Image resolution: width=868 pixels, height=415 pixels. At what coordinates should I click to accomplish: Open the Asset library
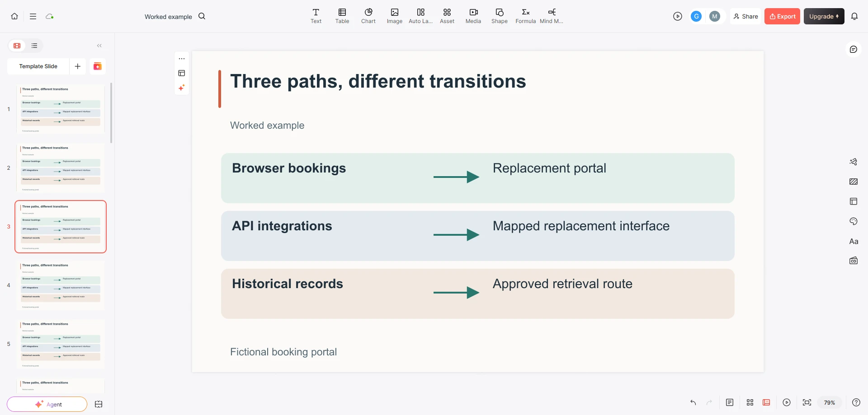coord(447,16)
